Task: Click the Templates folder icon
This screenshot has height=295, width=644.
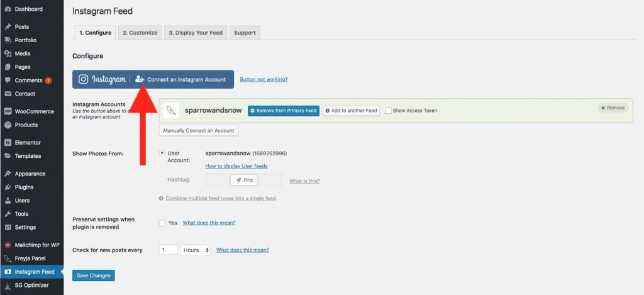Action: pos(8,156)
